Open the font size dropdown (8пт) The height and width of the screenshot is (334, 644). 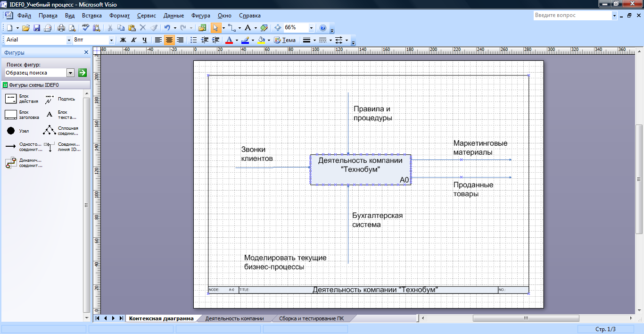tap(111, 40)
